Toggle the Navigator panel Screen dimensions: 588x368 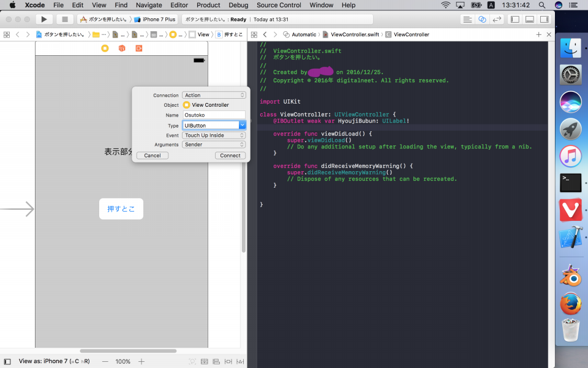(x=514, y=19)
